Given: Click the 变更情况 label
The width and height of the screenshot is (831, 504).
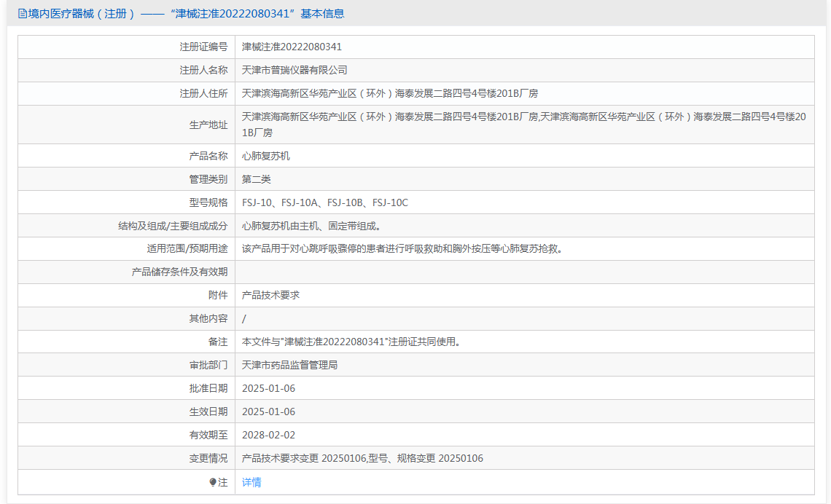Looking at the screenshot, I should tap(208, 458).
